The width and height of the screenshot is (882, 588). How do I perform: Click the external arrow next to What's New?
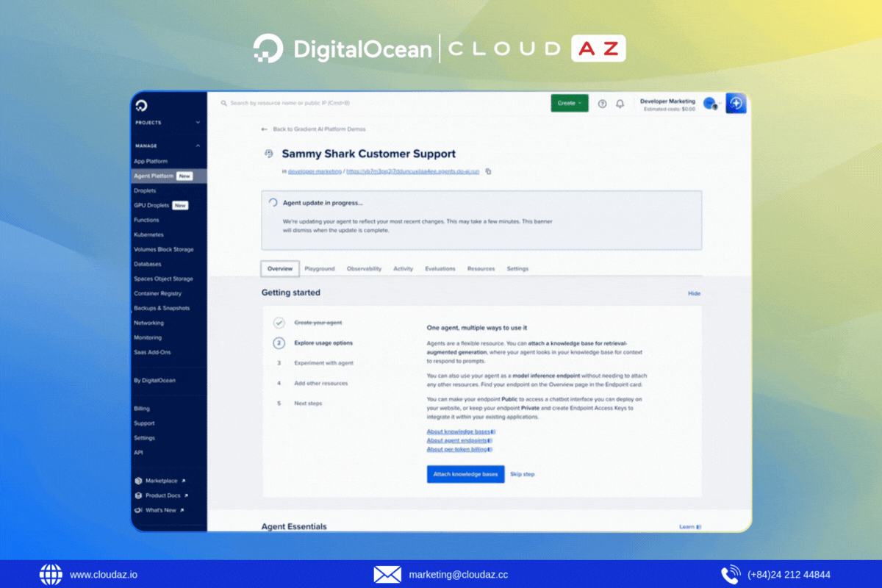(x=182, y=510)
